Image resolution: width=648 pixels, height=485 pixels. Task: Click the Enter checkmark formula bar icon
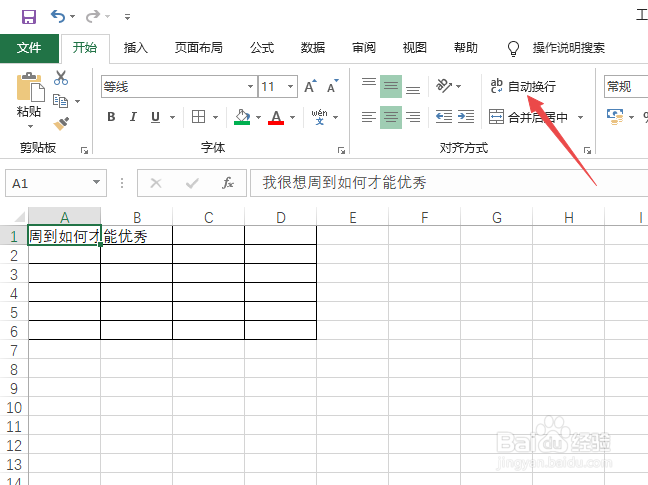pyautogui.click(x=192, y=183)
